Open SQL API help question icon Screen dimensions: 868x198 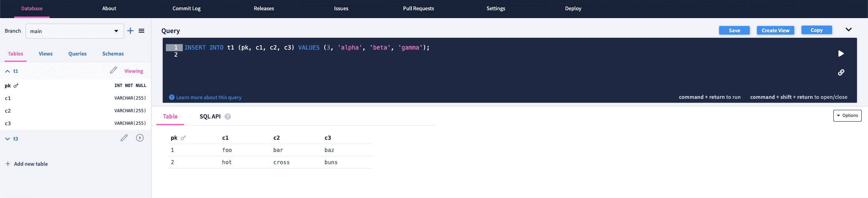click(228, 117)
